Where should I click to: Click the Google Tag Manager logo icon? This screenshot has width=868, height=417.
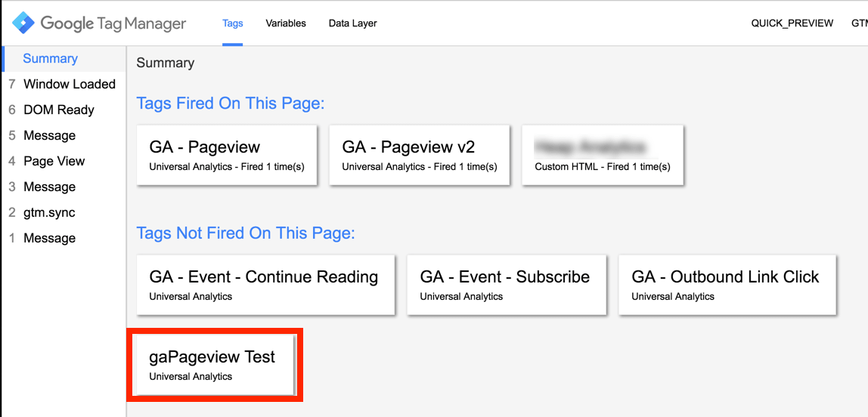coord(23,23)
